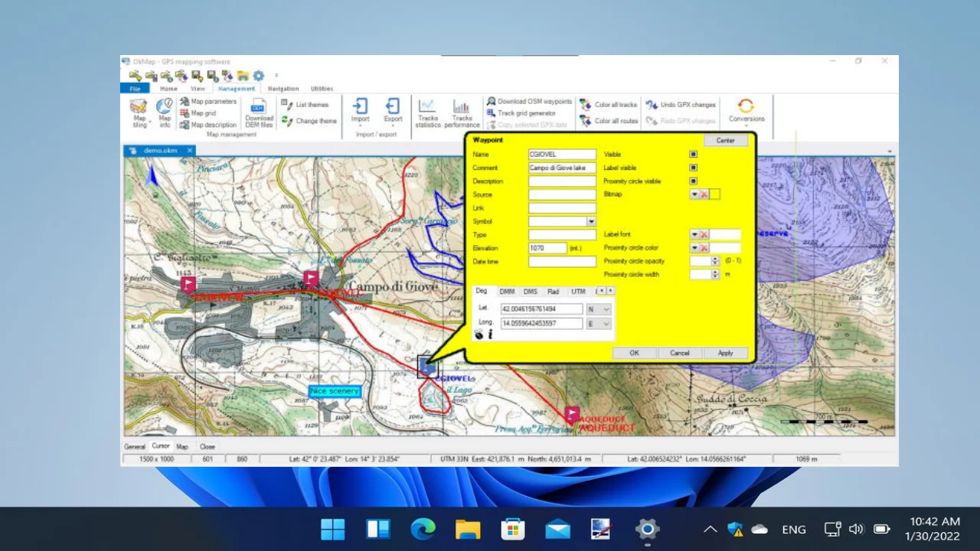
Task: Click the blue CGIOVEL waypoint marker on map
Action: pyautogui.click(x=428, y=367)
